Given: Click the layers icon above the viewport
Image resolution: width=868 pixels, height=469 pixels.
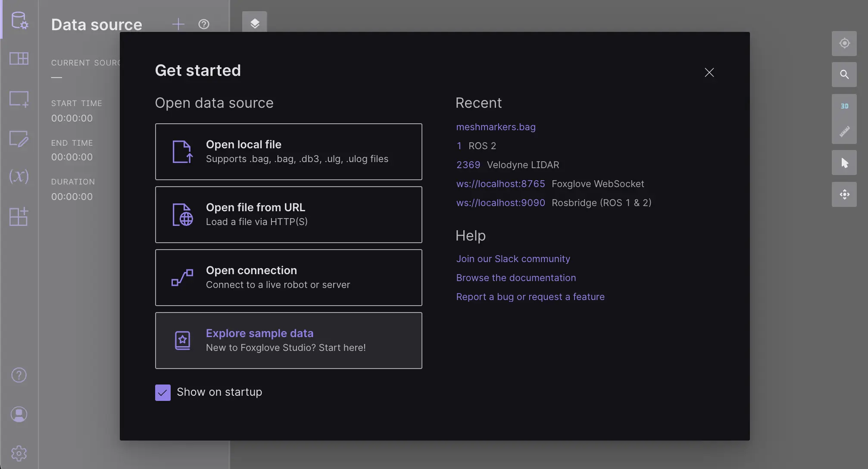Looking at the screenshot, I should pos(254,23).
